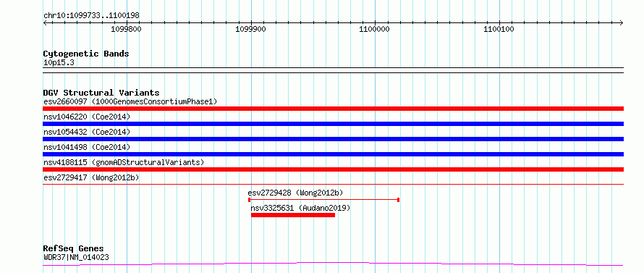Viewport: 644px width, 273px height.
Task: Select the blue bar for nsv1054432
Action: tap(334, 139)
